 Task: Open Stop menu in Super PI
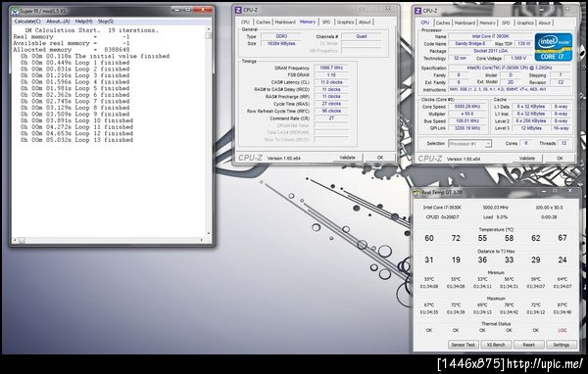(106, 22)
